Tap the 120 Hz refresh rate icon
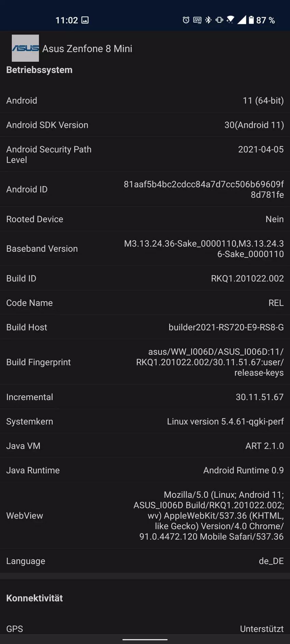290x644 pixels. (x=197, y=20)
